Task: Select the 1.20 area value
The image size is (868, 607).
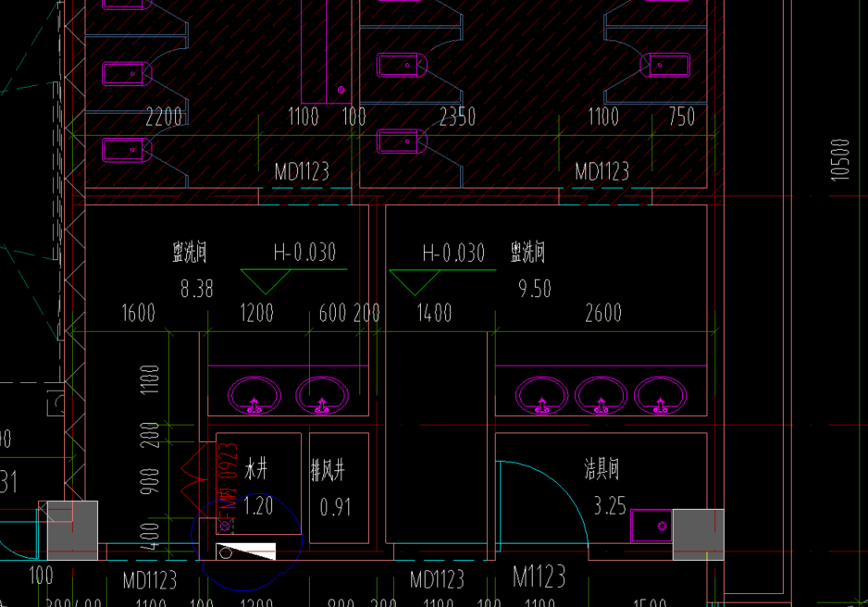Action: (258, 506)
